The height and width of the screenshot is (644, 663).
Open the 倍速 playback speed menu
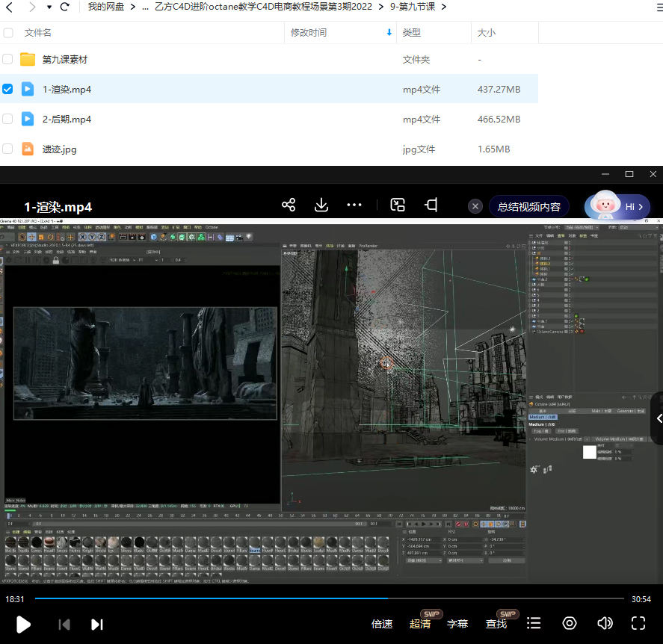[382, 624]
